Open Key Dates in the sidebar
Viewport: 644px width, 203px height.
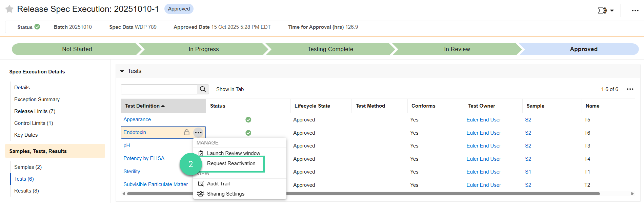click(x=26, y=135)
